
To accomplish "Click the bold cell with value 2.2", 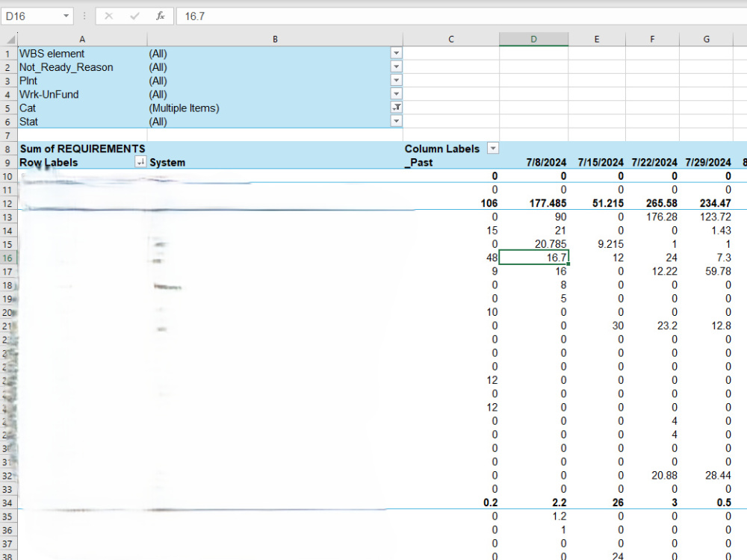I will 533,503.
